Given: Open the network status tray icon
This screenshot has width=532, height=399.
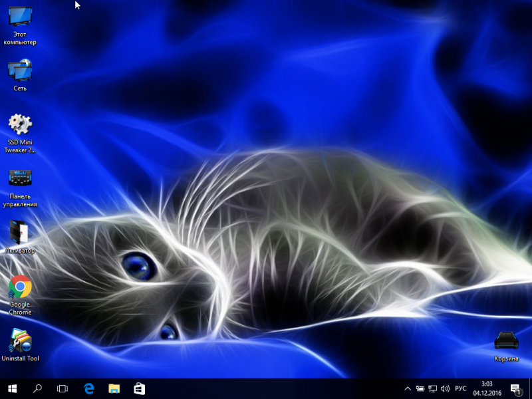Looking at the screenshot, I should (x=433, y=389).
